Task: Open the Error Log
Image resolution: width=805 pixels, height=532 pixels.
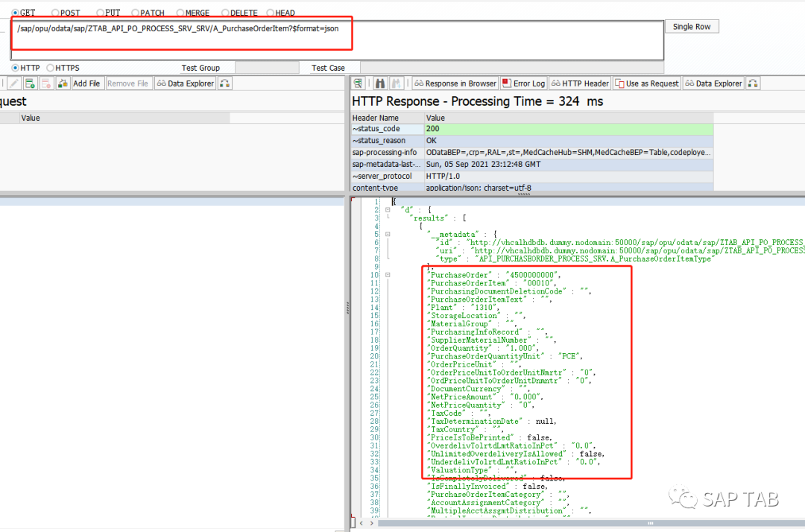Action: 524,83
